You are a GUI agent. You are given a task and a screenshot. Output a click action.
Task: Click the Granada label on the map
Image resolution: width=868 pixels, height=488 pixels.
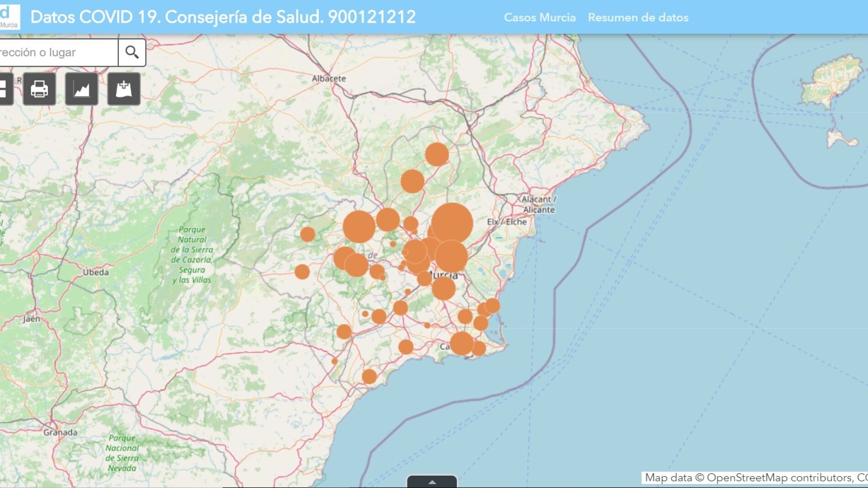point(60,432)
